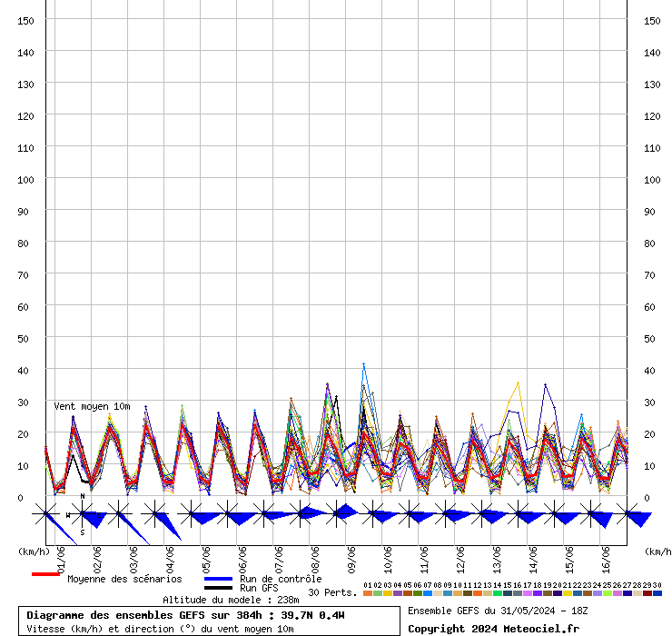Click the 09/06 date label
The height and width of the screenshot is (636, 672).
351,557
